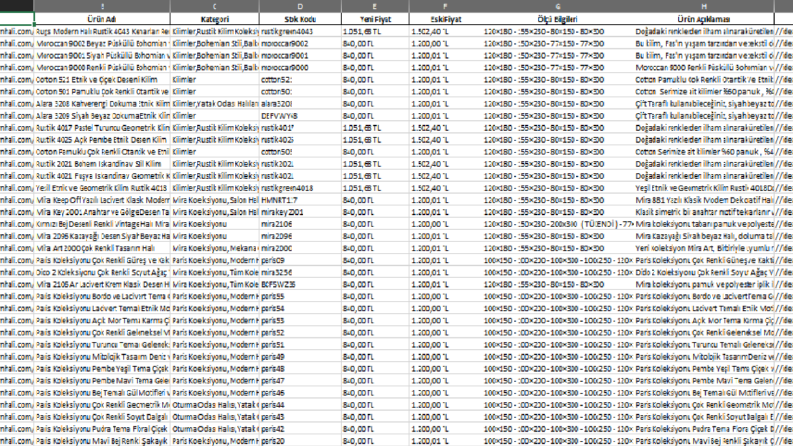Select cell with stock code mira3256

tap(300, 273)
